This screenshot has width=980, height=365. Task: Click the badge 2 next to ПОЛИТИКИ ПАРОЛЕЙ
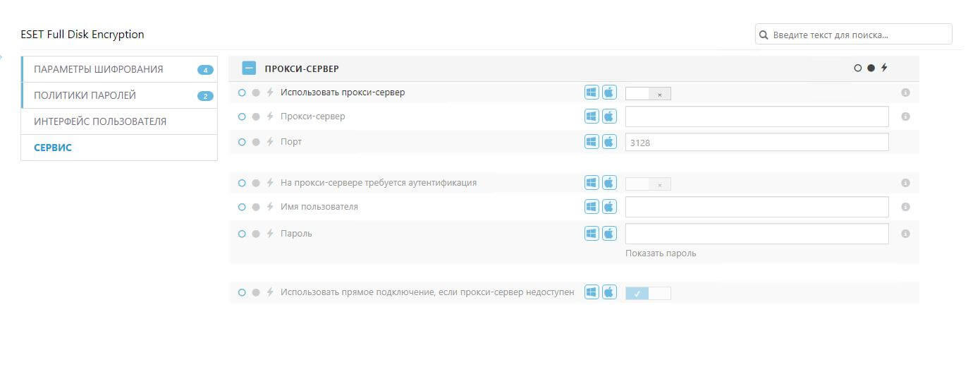click(x=205, y=96)
